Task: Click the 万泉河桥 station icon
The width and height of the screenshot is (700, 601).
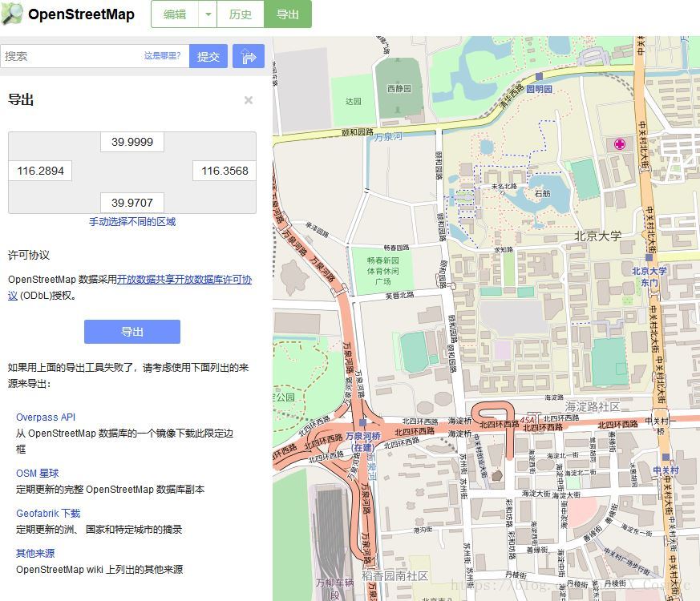Action: 362,422
